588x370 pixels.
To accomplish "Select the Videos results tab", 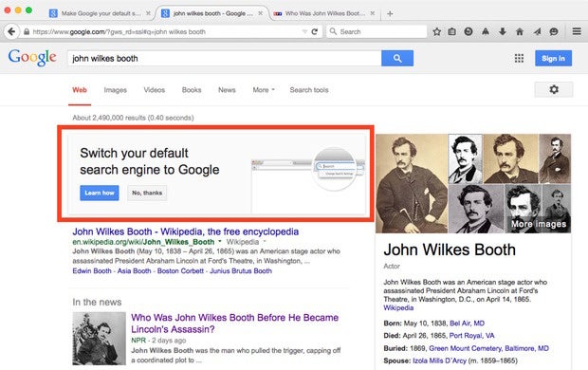I will pyautogui.click(x=155, y=90).
